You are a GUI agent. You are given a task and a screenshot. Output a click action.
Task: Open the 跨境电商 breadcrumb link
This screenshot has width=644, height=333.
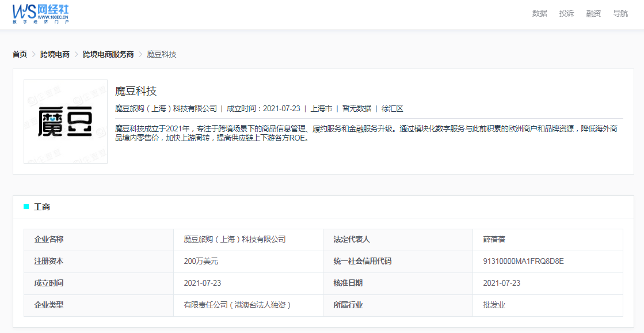point(55,54)
